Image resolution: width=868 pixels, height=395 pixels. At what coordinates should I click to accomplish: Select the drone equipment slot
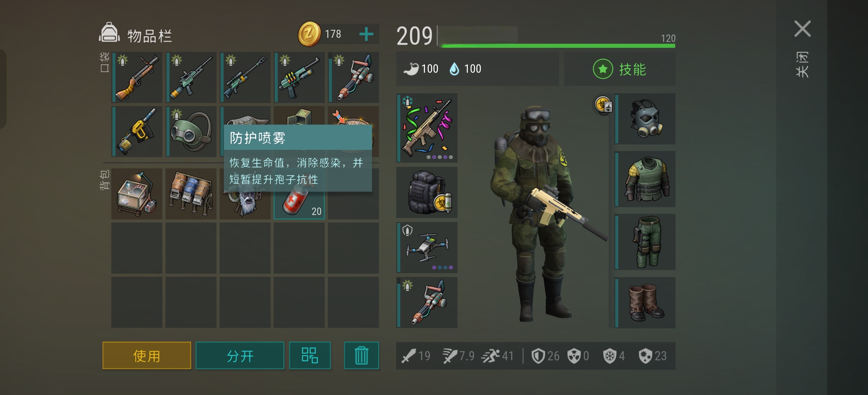427,247
